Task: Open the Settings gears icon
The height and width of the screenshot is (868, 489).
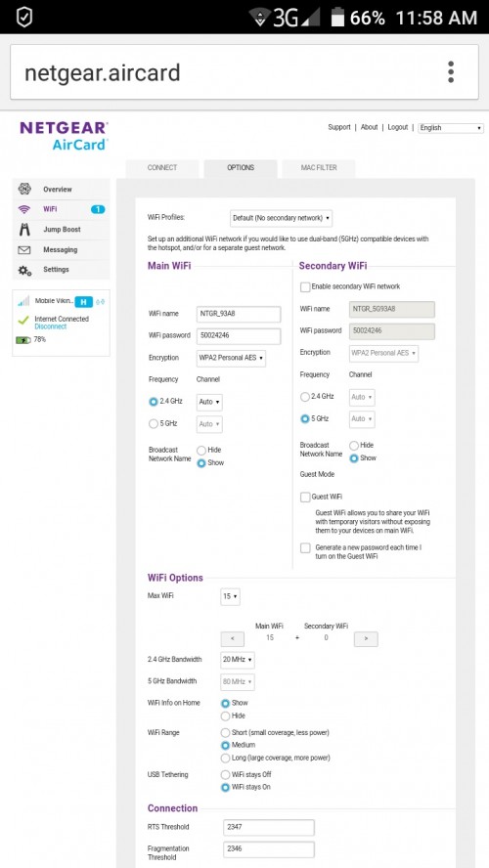Action: click(x=23, y=270)
